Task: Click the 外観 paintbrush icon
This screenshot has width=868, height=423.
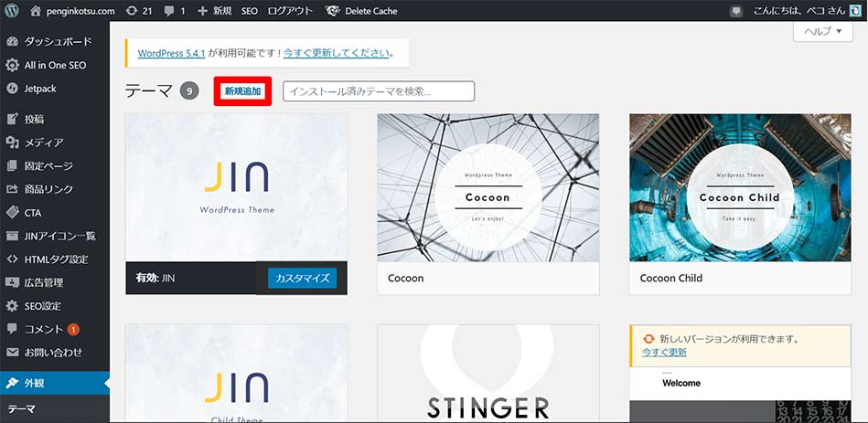Action: [x=12, y=383]
